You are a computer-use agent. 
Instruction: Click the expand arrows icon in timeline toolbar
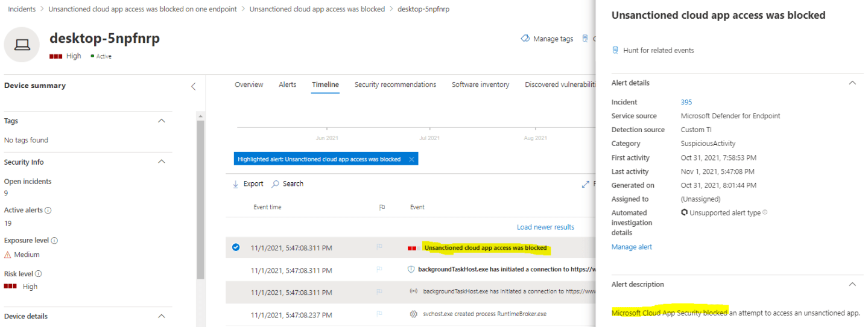(x=585, y=184)
